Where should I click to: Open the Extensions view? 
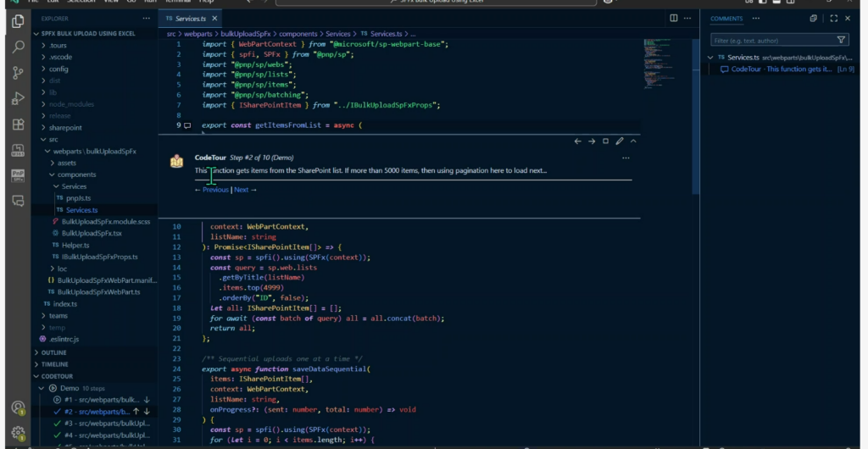(x=18, y=125)
